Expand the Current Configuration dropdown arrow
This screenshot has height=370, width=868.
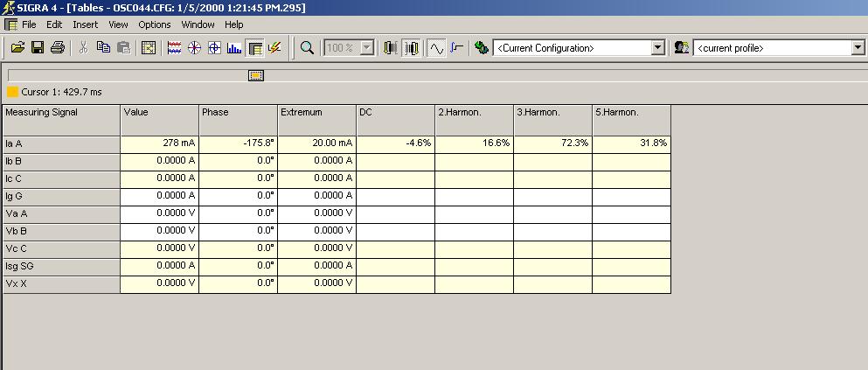[x=657, y=47]
